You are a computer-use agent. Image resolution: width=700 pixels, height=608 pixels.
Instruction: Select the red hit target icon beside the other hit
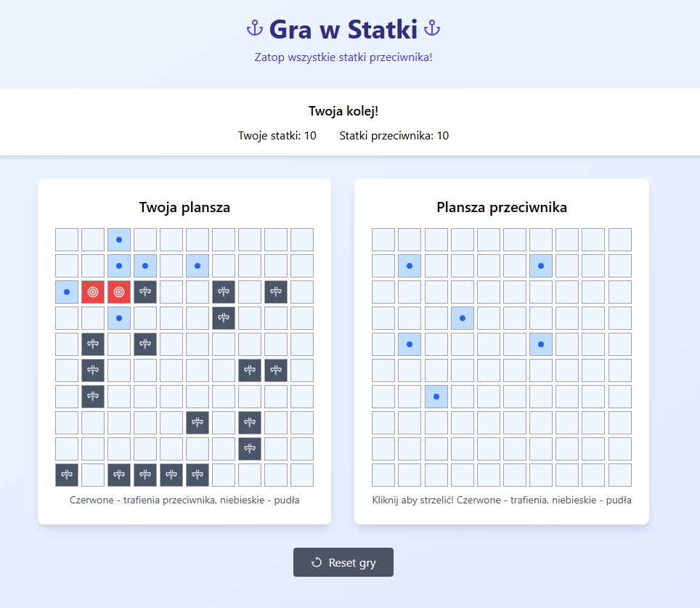119,292
